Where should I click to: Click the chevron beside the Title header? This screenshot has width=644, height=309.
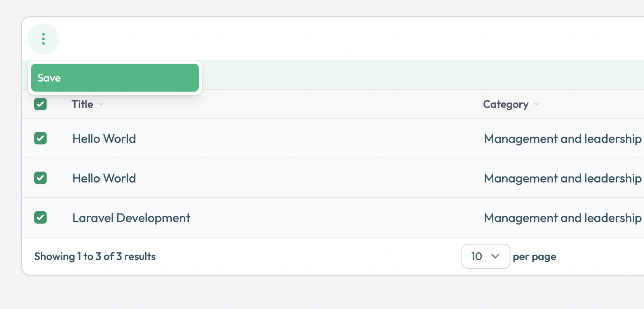pyautogui.click(x=101, y=104)
